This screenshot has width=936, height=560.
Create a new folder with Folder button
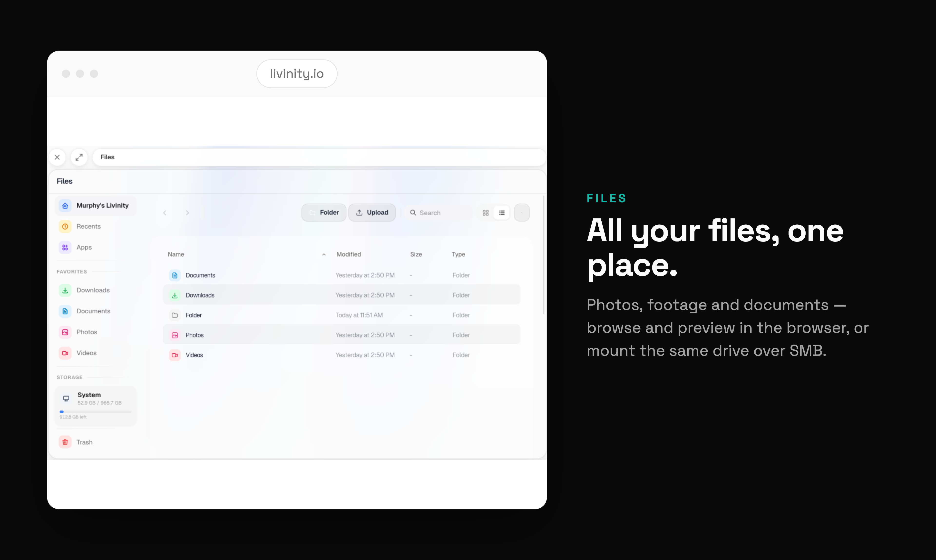324,212
